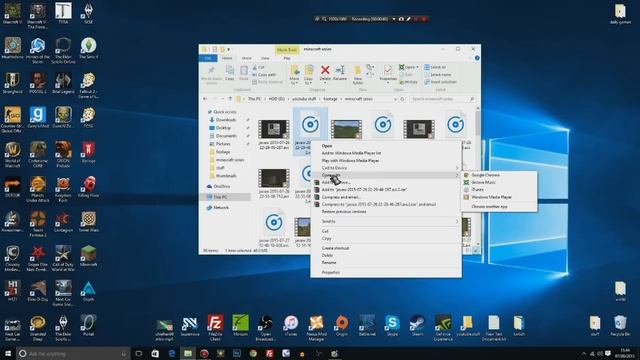Image resolution: width=640 pixels, height=360 pixels.
Task: Open the Skype desktop shortcut
Action: click(392, 325)
